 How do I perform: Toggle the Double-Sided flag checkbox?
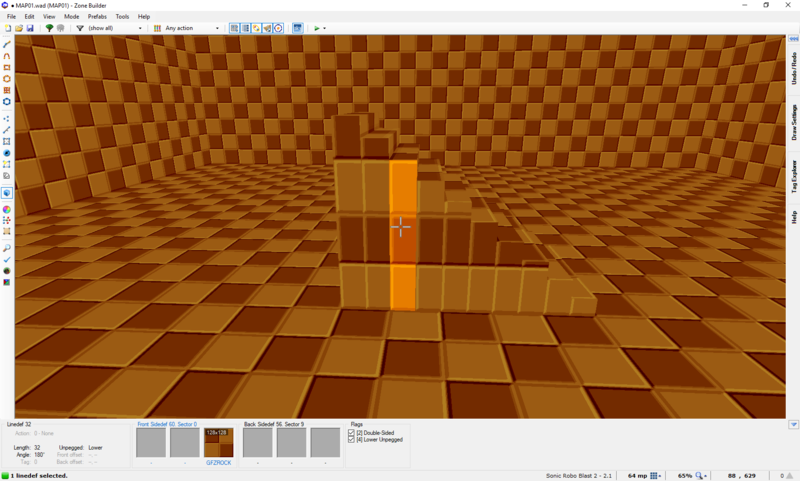351,433
